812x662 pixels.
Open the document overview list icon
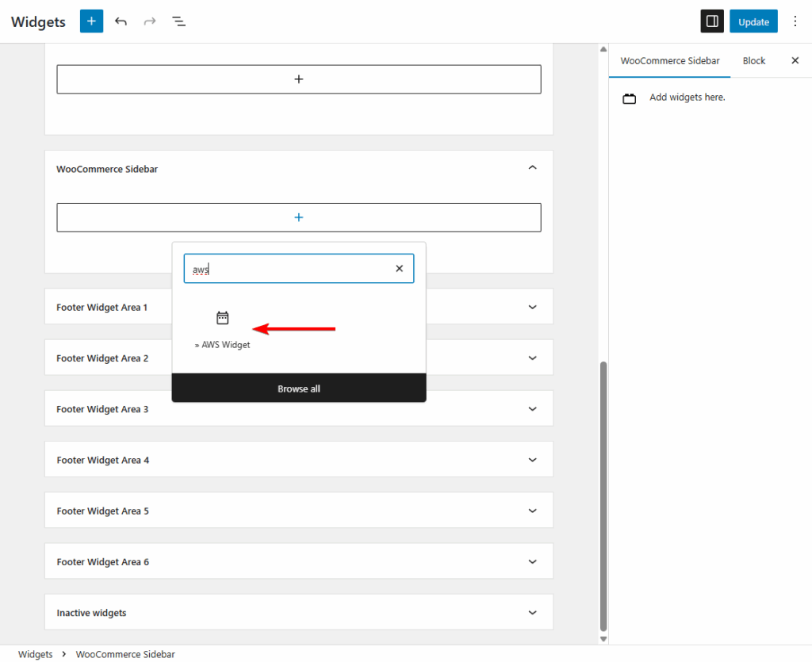click(x=178, y=21)
